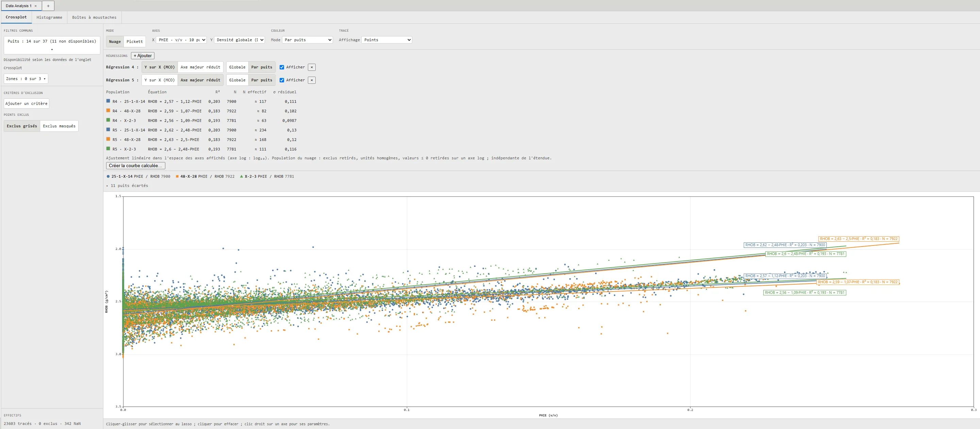Image resolution: width=980 pixels, height=429 pixels.
Task: Open Couleur Mode Par puits dropdown
Action: point(308,40)
